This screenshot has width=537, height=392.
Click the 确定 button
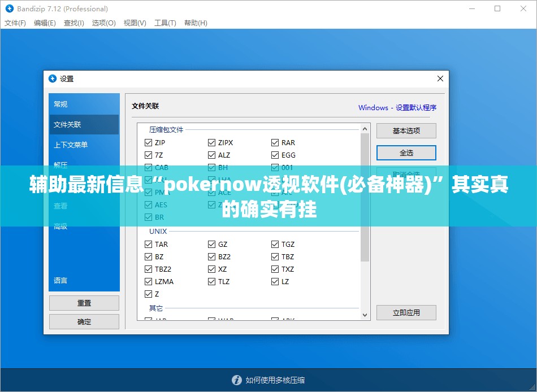84,322
